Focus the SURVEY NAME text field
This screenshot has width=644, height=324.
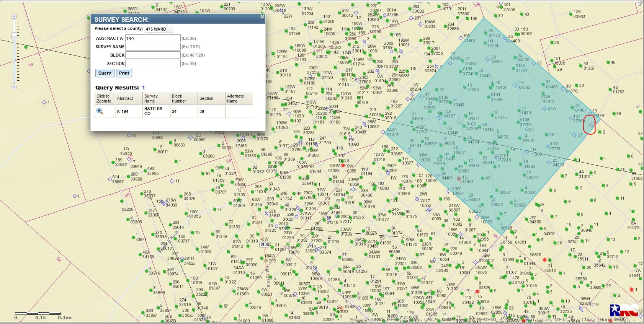click(153, 47)
